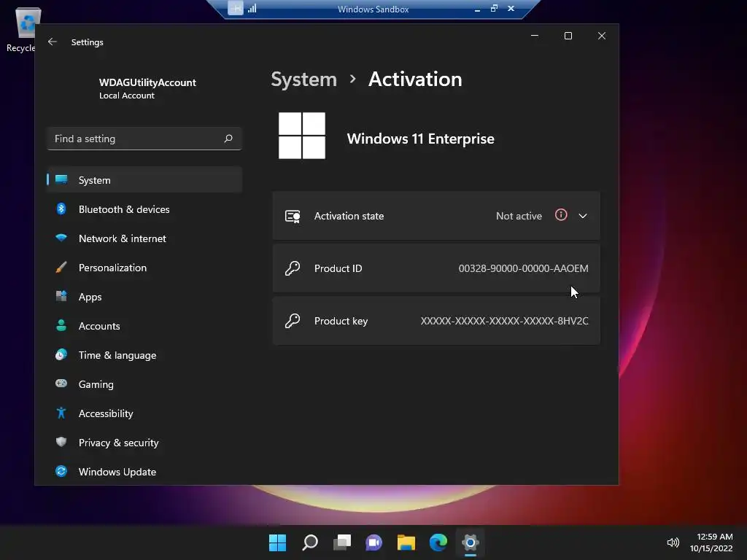Screen dimensions: 747x560
Task: Open Chat from the taskbar
Action: tap(373, 542)
